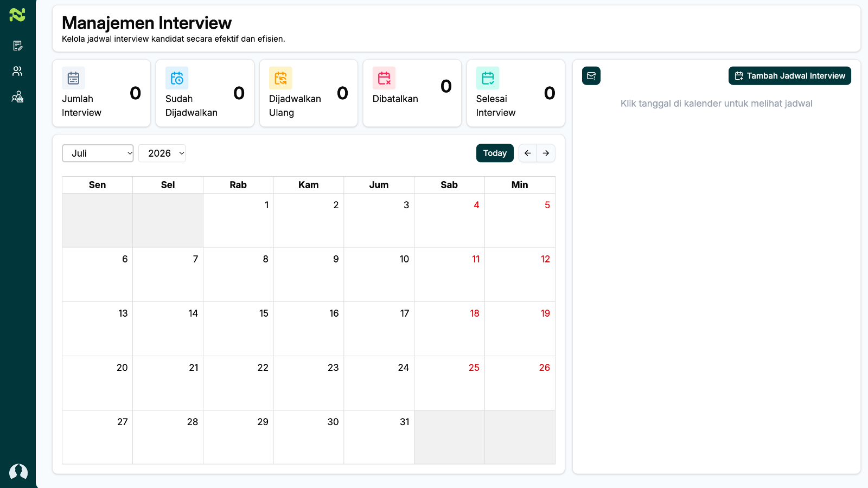Click the Selesai Interview checked calendar icon
The height and width of the screenshot is (488, 868).
click(488, 78)
